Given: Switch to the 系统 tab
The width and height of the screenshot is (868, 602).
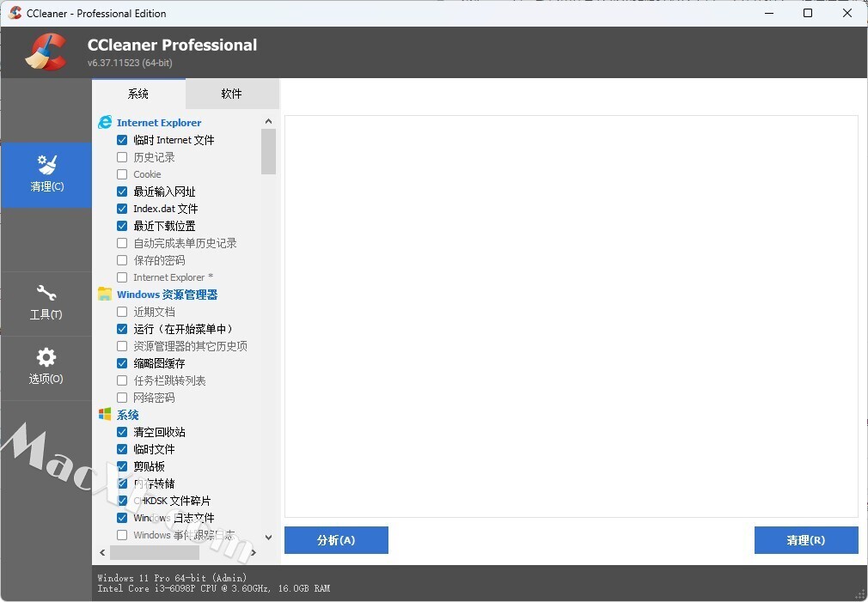Looking at the screenshot, I should (138, 94).
